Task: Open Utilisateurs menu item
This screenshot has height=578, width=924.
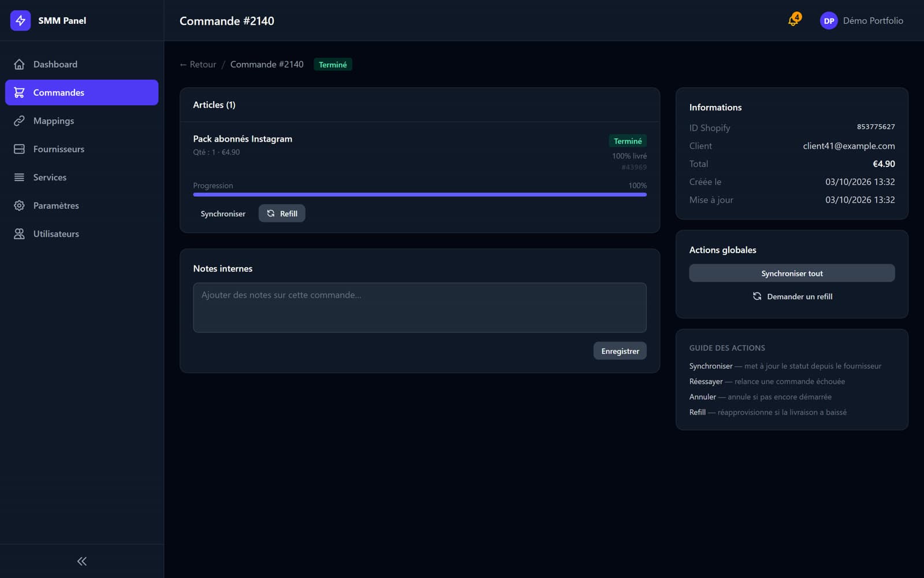Action: pyautogui.click(x=81, y=234)
